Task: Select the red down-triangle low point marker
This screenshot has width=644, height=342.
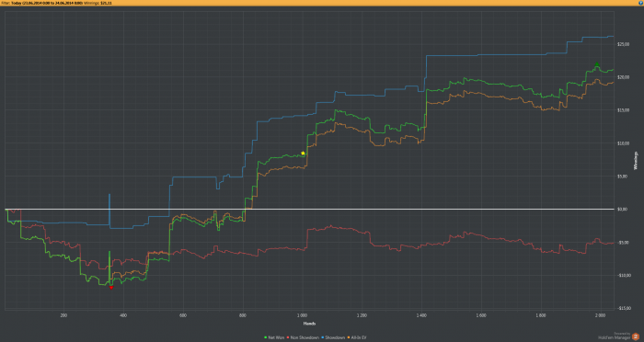Action: pos(111,288)
